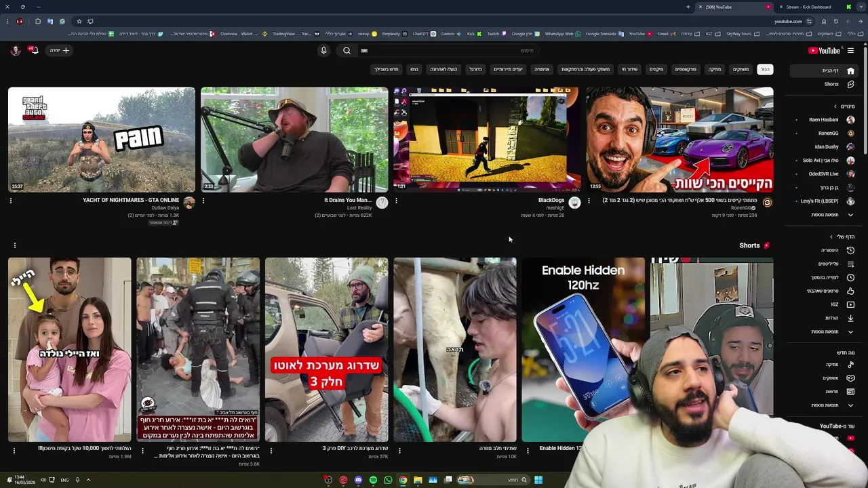Open the cow milking short thumbnail
The height and width of the screenshot is (488, 868).
(x=455, y=350)
